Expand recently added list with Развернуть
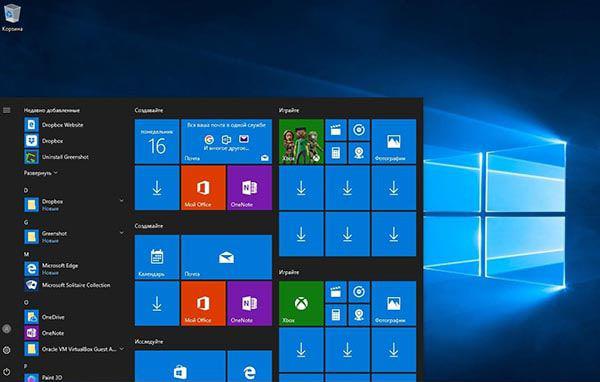The width and height of the screenshot is (600, 382). [x=41, y=173]
